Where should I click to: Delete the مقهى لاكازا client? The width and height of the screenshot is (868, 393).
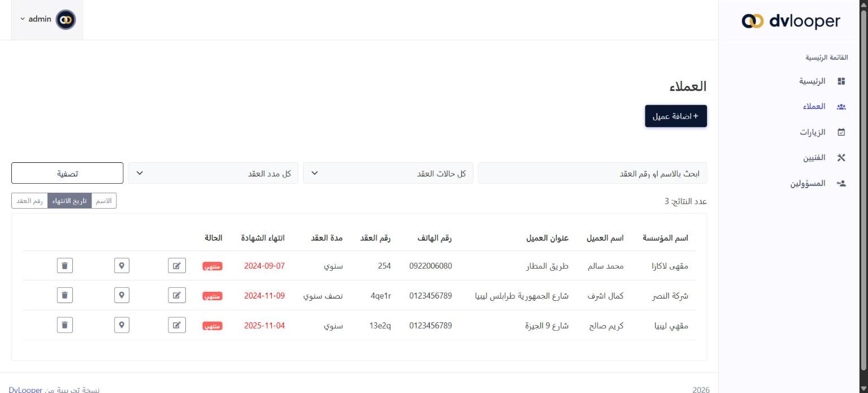pyautogui.click(x=65, y=266)
